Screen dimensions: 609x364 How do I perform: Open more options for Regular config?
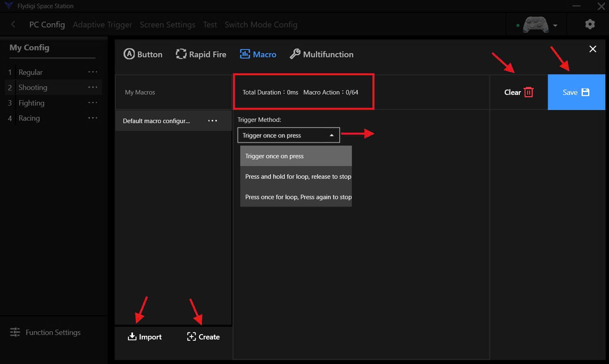(x=93, y=72)
